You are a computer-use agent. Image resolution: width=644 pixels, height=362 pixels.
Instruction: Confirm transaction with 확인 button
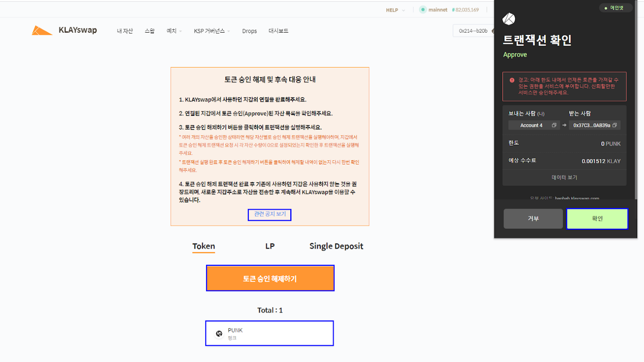tap(597, 219)
